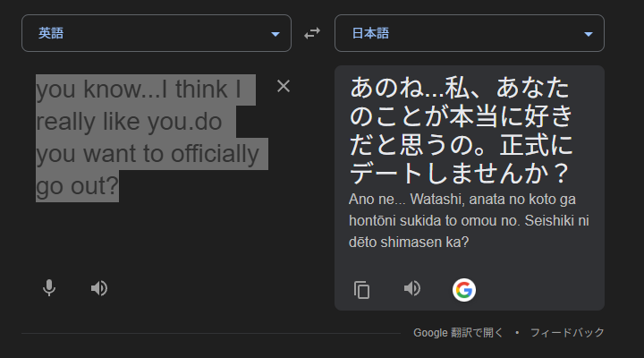644x358 pixels.
Task: Click the フィードバック link
Action: pos(567,332)
